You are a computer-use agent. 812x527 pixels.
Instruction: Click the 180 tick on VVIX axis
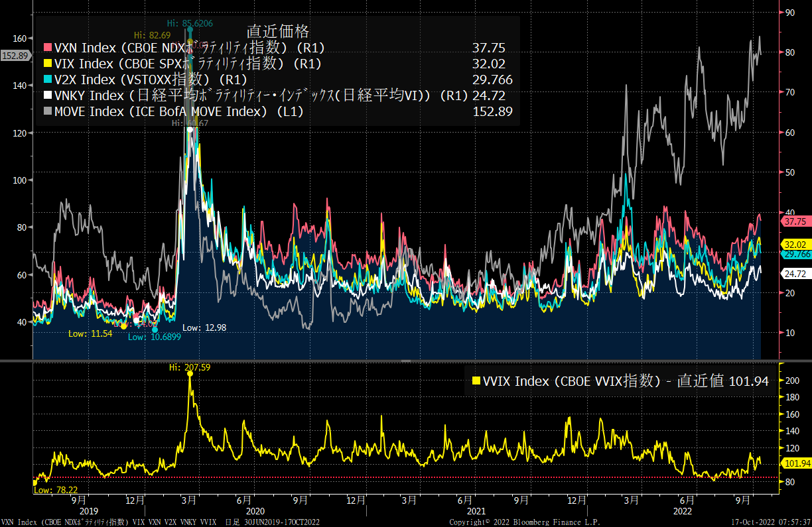click(792, 398)
